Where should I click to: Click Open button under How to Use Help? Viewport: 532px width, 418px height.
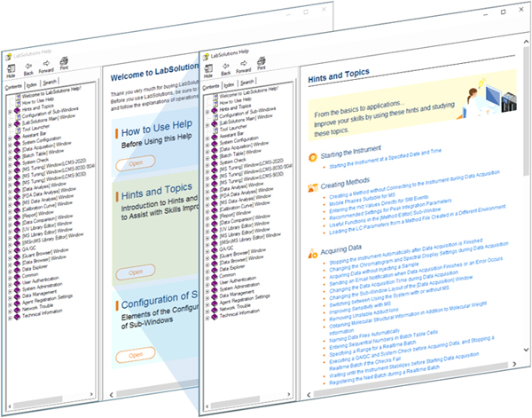[136, 163]
